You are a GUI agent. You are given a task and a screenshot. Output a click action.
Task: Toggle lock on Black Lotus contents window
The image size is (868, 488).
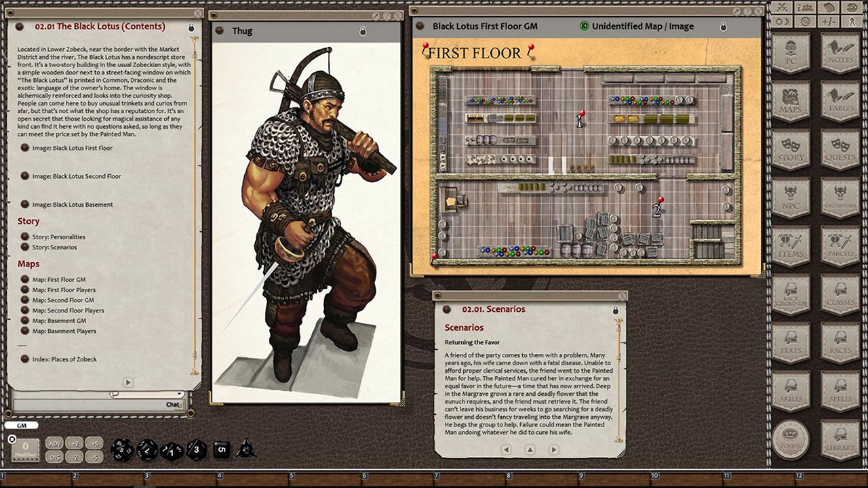click(191, 27)
